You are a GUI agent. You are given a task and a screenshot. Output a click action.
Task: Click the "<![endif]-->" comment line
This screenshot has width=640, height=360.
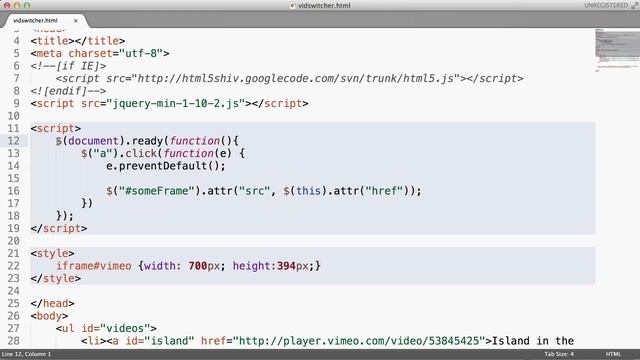point(68,91)
